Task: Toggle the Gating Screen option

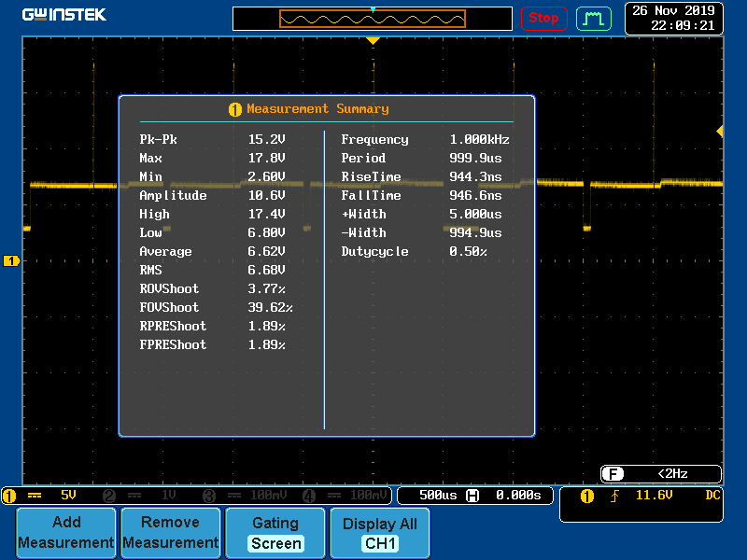Action: (275, 532)
